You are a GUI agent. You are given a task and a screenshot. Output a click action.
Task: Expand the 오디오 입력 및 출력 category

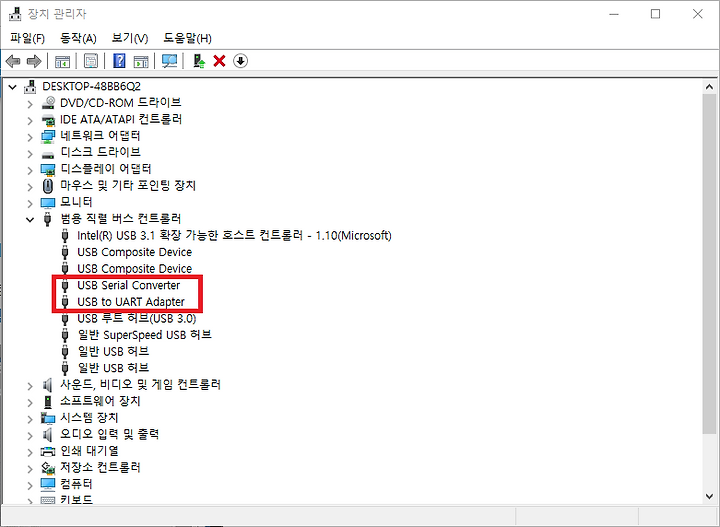pos(30,435)
